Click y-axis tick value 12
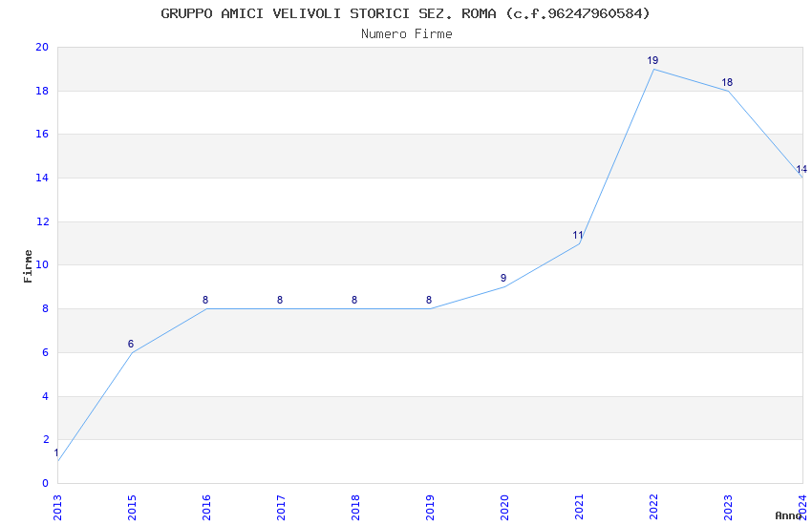 click(x=42, y=221)
